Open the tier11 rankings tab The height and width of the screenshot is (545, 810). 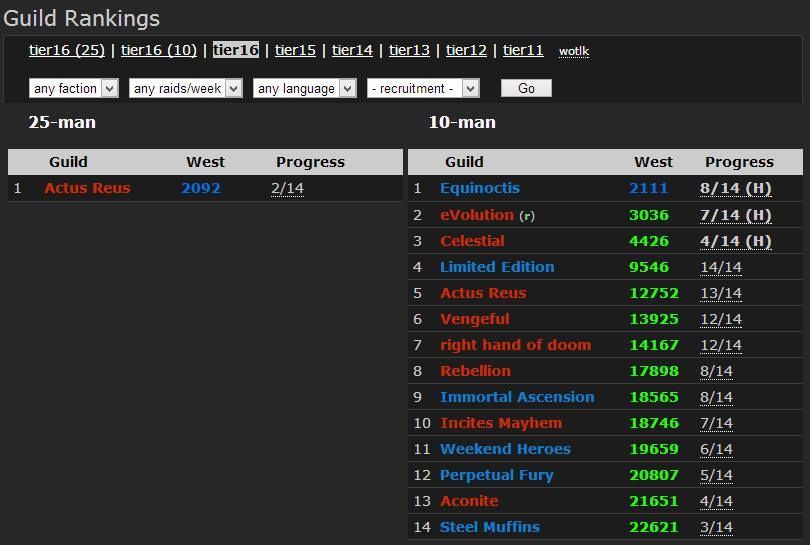523,50
